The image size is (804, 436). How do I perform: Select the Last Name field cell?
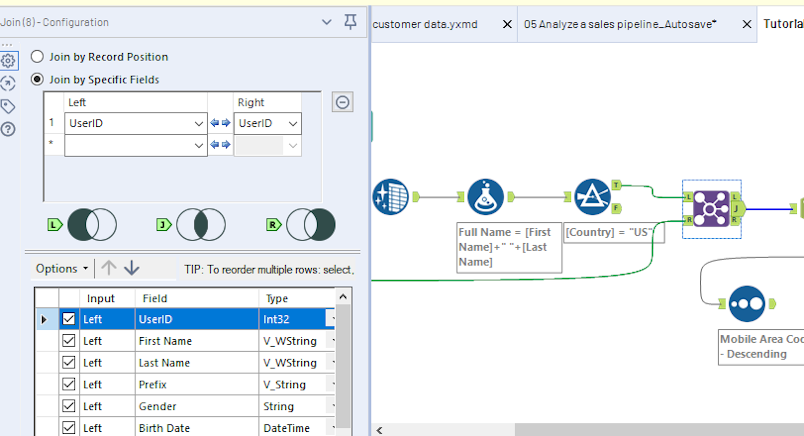(x=197, y=363)
